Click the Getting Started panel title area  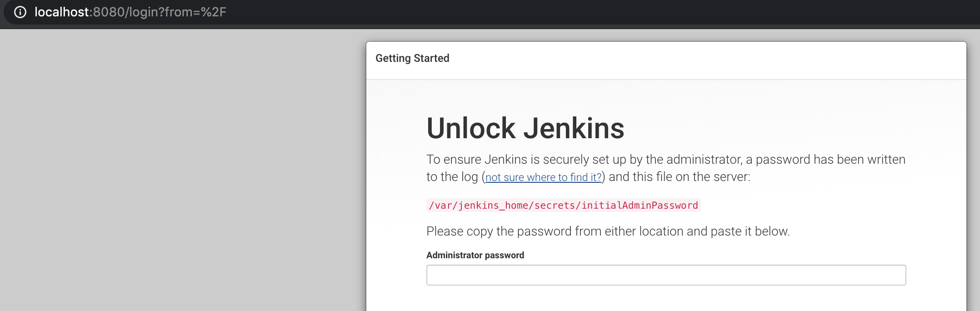[412, 58]
